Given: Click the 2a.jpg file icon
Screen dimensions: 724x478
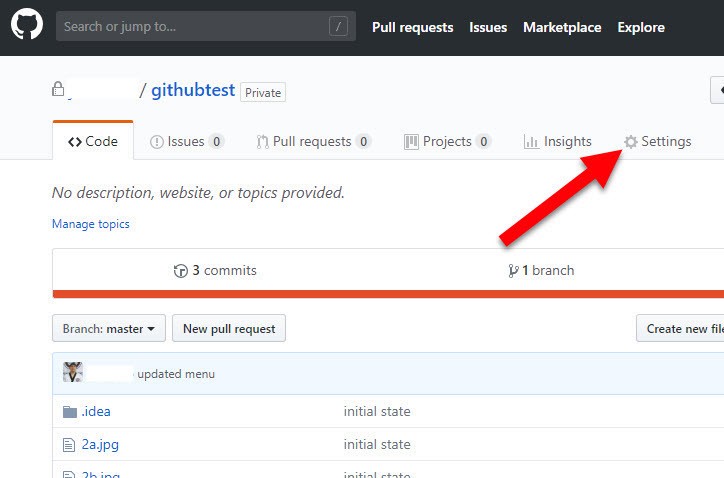Looking at the screenshot, I should [x=69, y=444].
